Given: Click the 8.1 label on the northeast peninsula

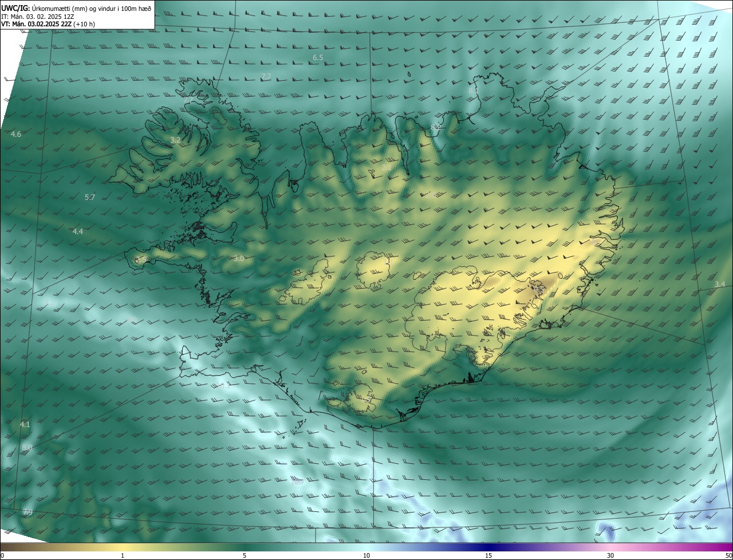Looking at the screenshot, I should coord(473,90).
